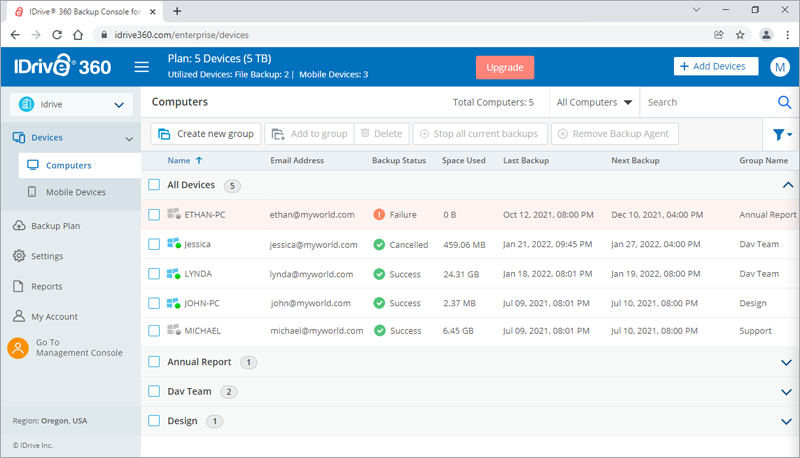This screenshot has width=800, height=458.
Task: Bookmark this page with the star icon
Action: [740, 35]
